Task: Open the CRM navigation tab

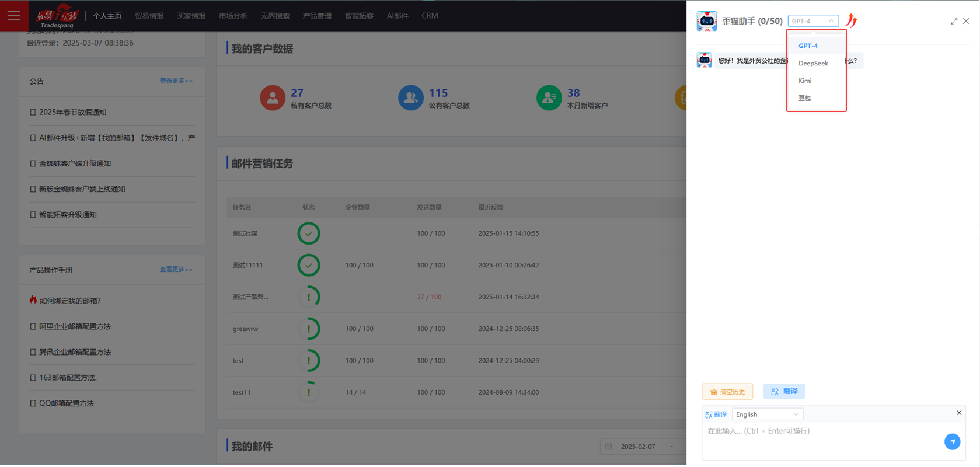Action: click(x=430, y=16)
